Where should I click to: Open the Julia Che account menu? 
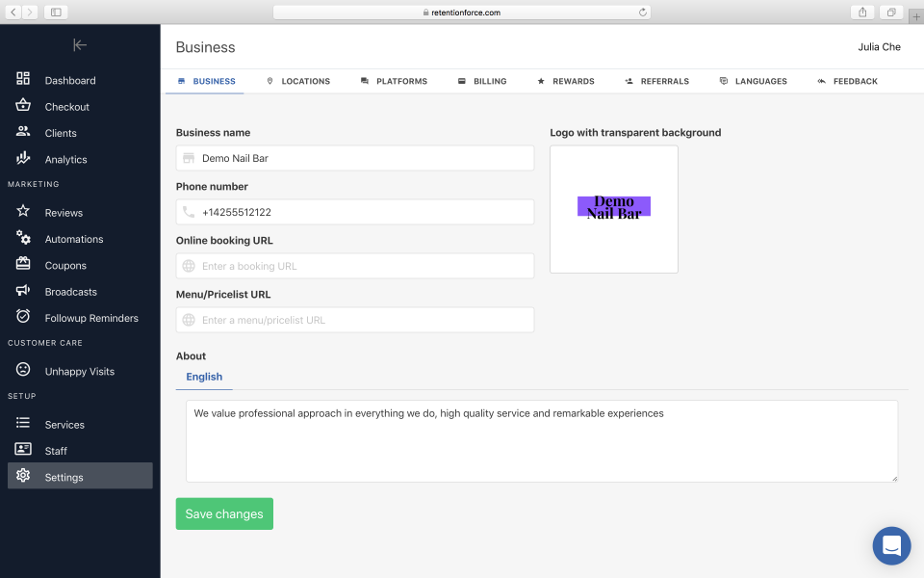pyautogui.click(x=879, y=47)
